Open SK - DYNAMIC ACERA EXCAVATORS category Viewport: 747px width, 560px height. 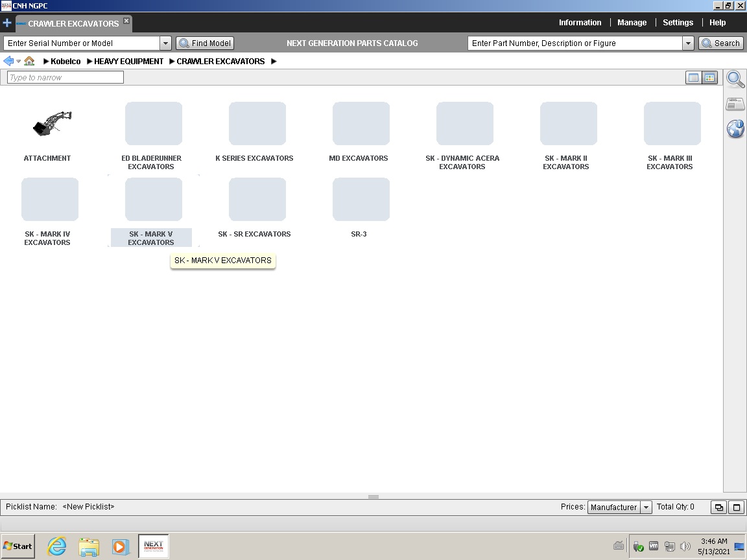point(465,123)
